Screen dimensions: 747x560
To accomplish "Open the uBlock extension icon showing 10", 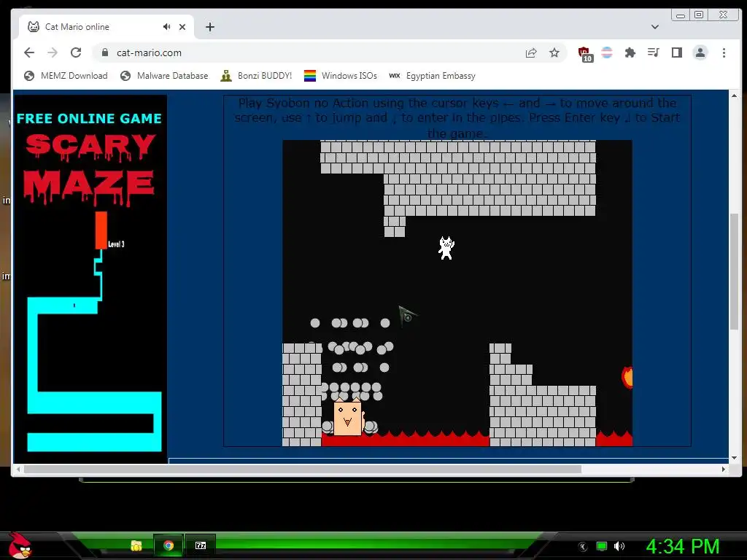I will [585, 54].
